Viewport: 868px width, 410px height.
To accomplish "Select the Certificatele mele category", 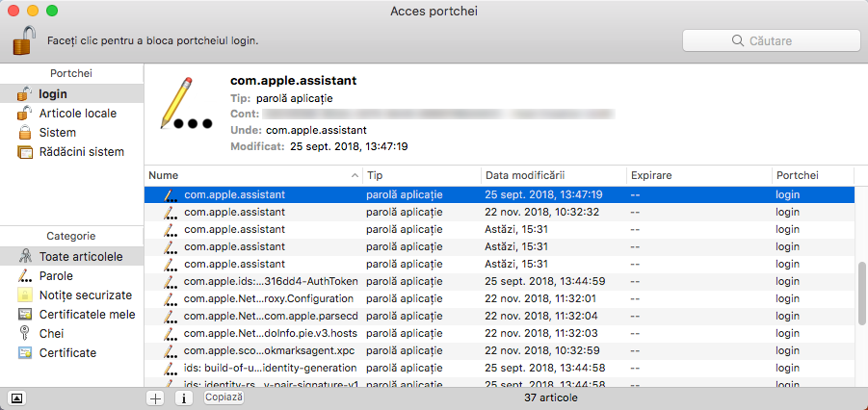I will click(x=87, y=315).
